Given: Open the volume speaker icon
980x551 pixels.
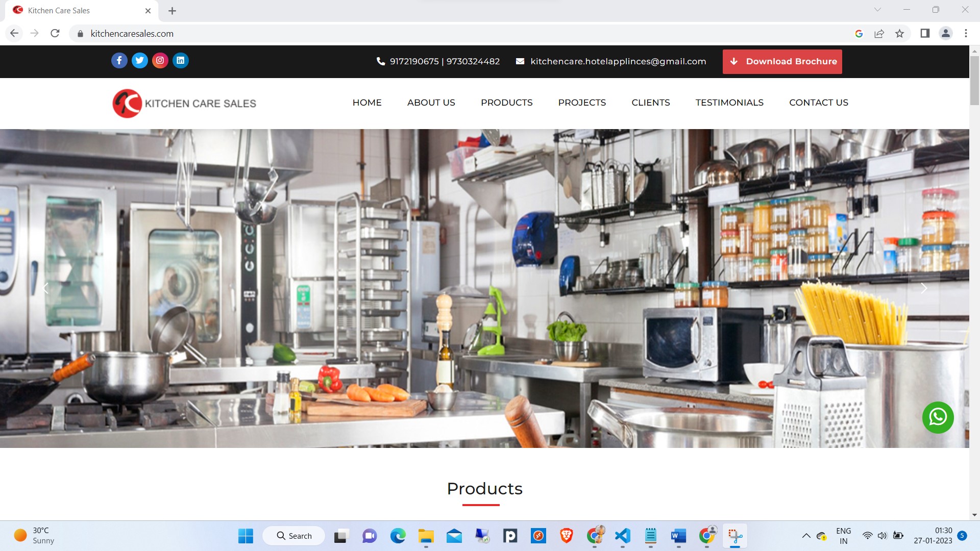Looking at the screenshot, I should point(883,536).
